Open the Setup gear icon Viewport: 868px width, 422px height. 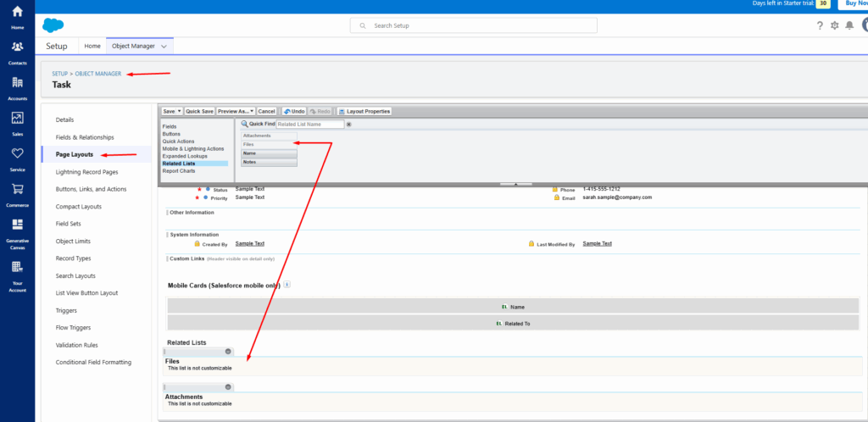point(835,25)
